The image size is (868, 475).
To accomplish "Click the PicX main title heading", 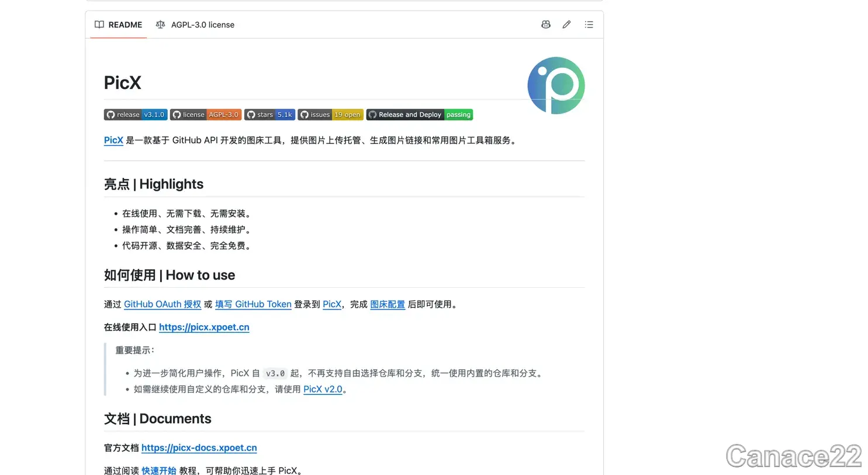I will coord(123,83).
